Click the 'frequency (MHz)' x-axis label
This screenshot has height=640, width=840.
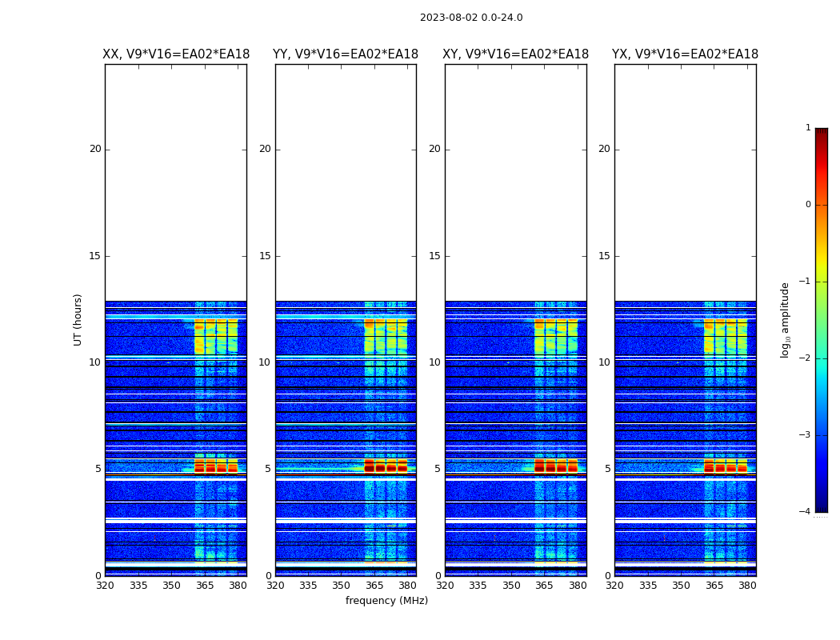point(386,600)
